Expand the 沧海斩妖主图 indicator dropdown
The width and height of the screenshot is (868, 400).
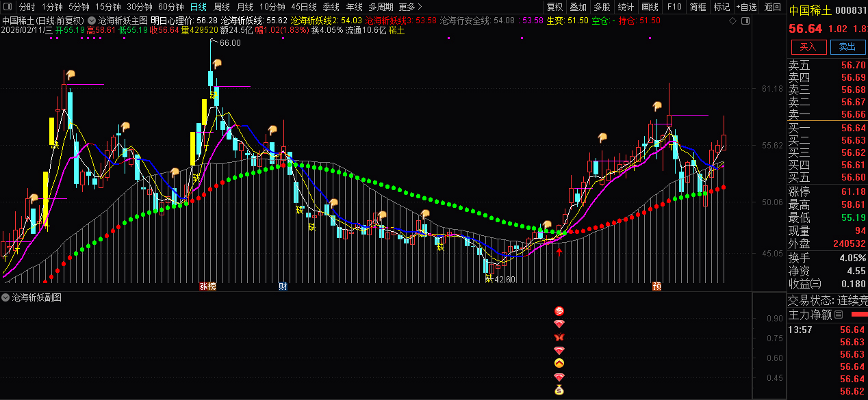click(x=92, y=21)
